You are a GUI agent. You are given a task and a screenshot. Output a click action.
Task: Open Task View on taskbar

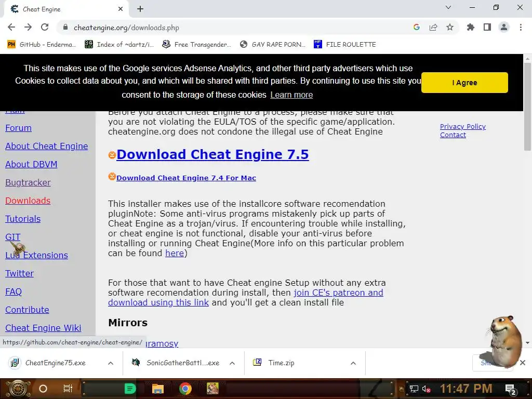(68, 389)
